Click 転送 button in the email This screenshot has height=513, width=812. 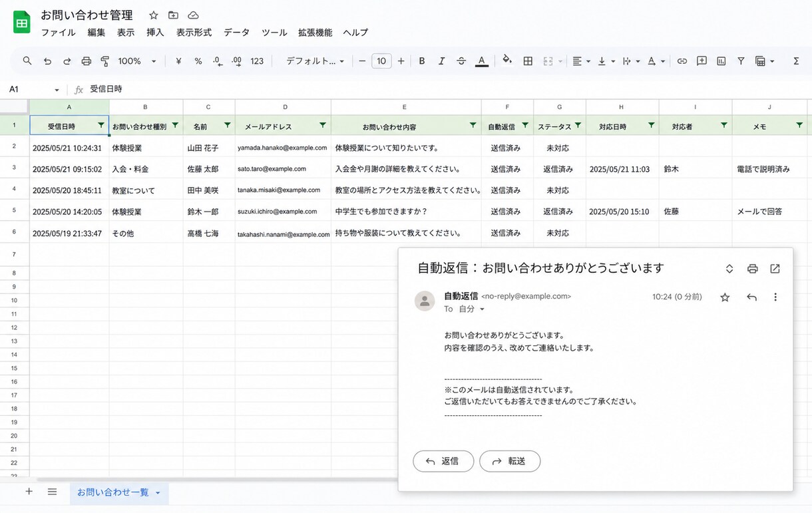[510, 461]
